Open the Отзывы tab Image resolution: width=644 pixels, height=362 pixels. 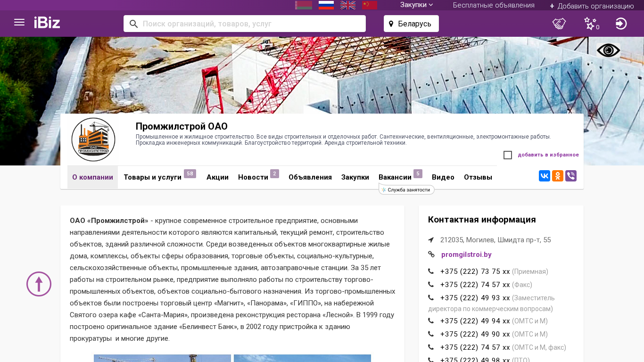tap(478, 177)
